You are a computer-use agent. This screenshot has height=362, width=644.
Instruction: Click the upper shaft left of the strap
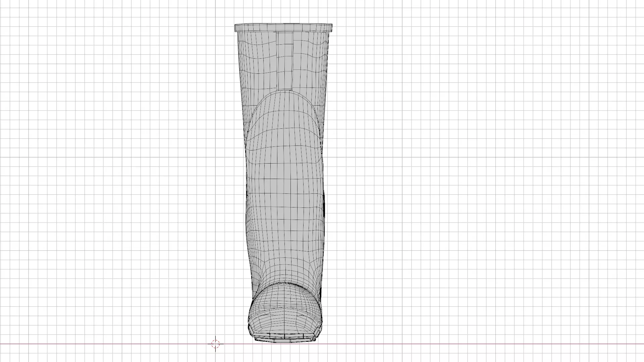(257, 60)
